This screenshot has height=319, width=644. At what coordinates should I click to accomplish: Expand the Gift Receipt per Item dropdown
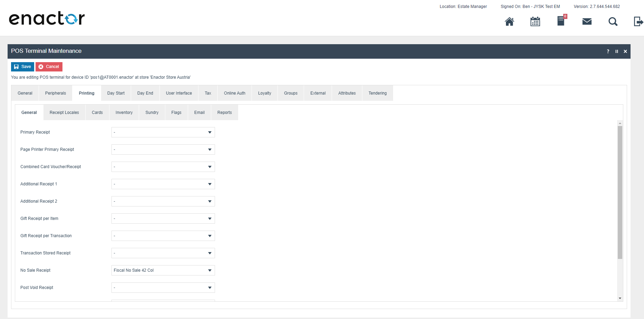pyautogui.click(x=163, y=219)
